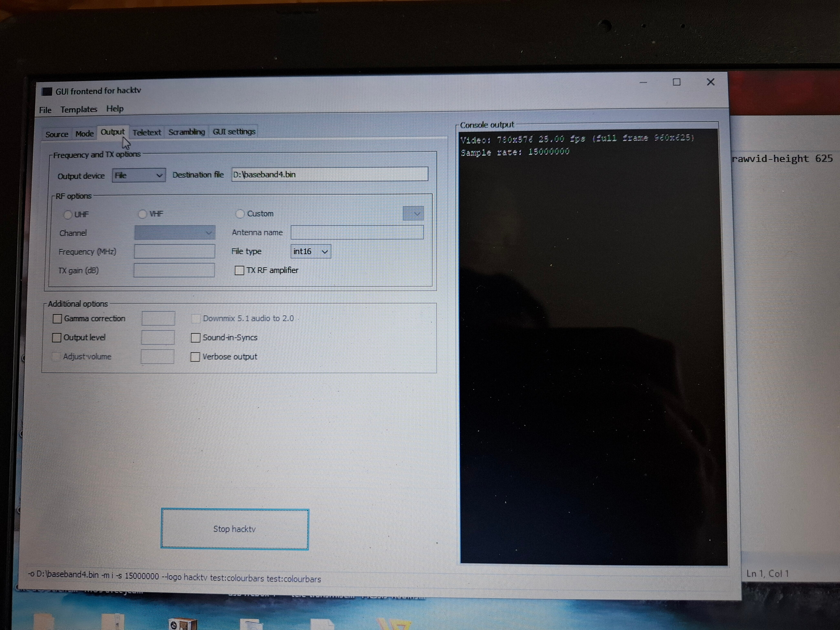Click the Destination file path field
Viewport: 840px width, 630px height.
[330, 174]
